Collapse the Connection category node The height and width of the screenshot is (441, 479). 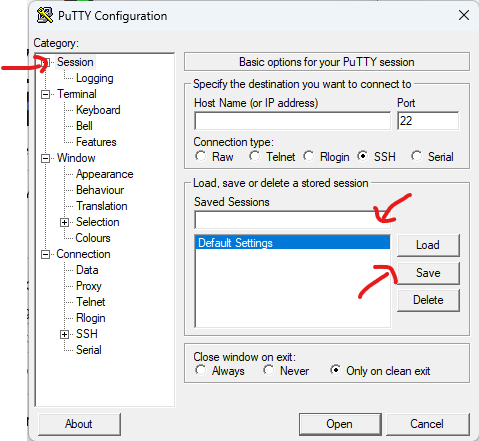pos(45,255)
